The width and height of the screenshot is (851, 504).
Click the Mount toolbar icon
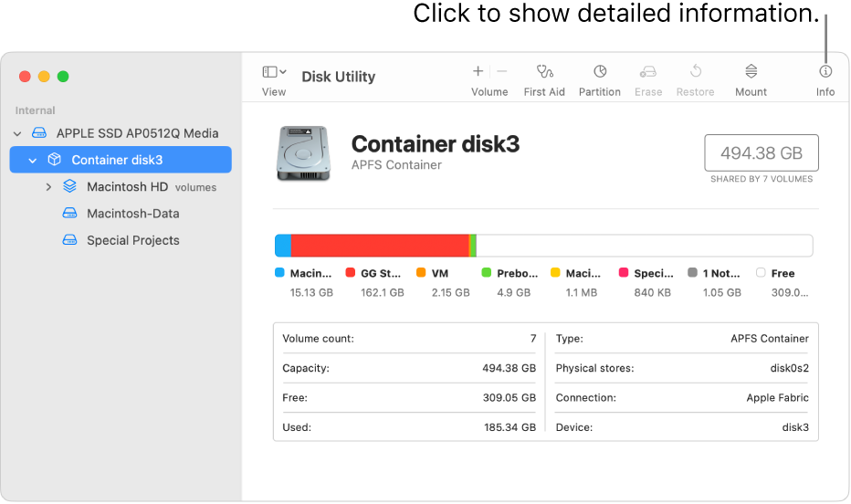tap(751, 71)
